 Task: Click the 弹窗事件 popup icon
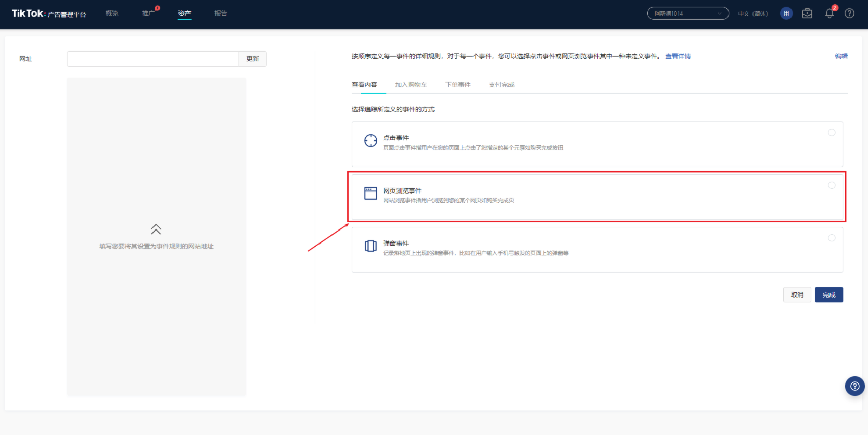(x=371, y=246)
